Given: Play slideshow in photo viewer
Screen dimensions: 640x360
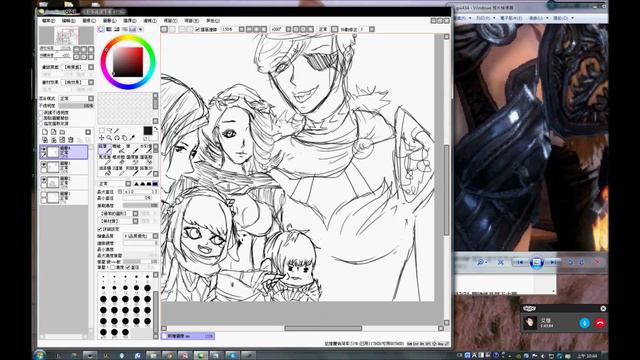Looking at the screenshot, I should tap(536, 262).
